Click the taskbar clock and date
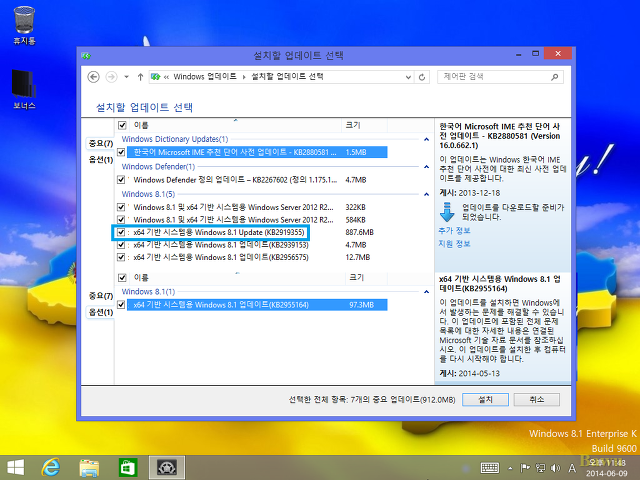Image resolution: width=640 pixels, height=480 pixels. tap(607, 468)
